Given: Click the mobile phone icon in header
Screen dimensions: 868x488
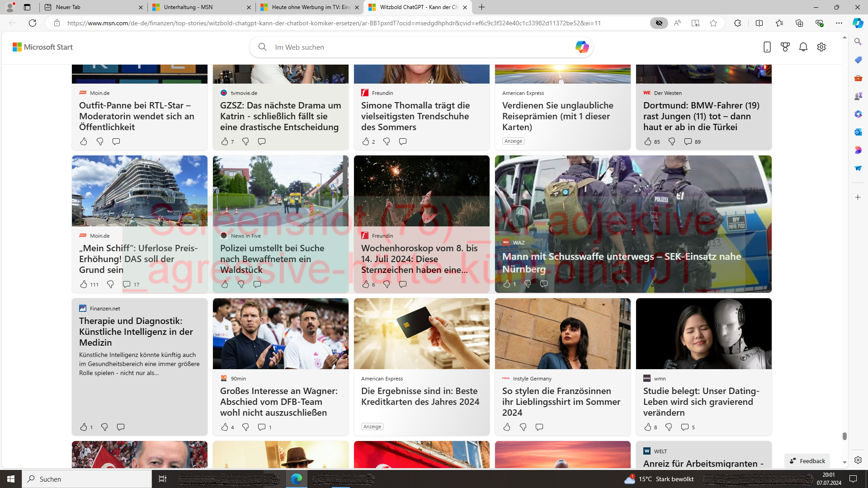Looking at the screenshot, I should (767, 47).
